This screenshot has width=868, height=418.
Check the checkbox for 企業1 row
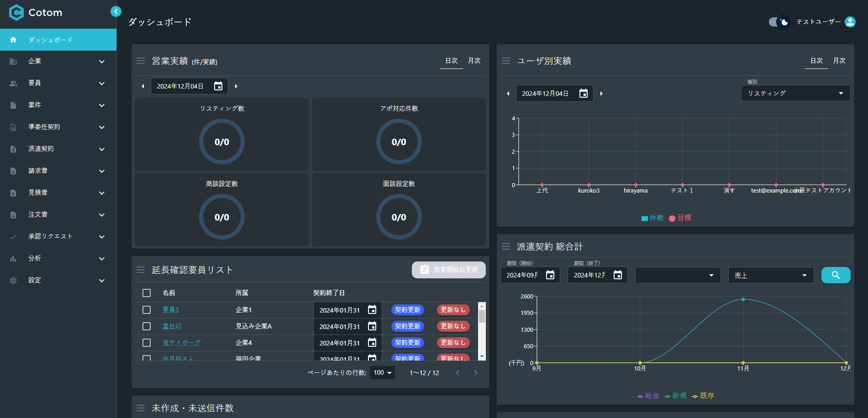pyautogui.click(x=147, y=310)
